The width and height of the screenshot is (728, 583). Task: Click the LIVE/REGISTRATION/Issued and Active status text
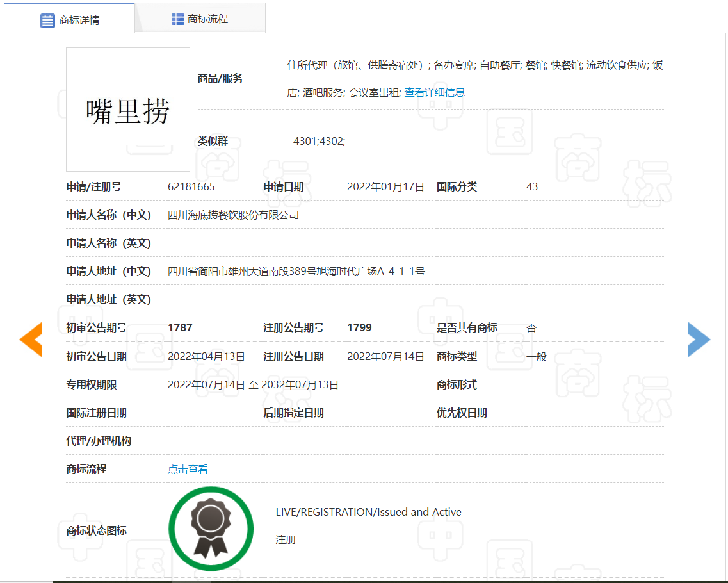coord(369,512)
